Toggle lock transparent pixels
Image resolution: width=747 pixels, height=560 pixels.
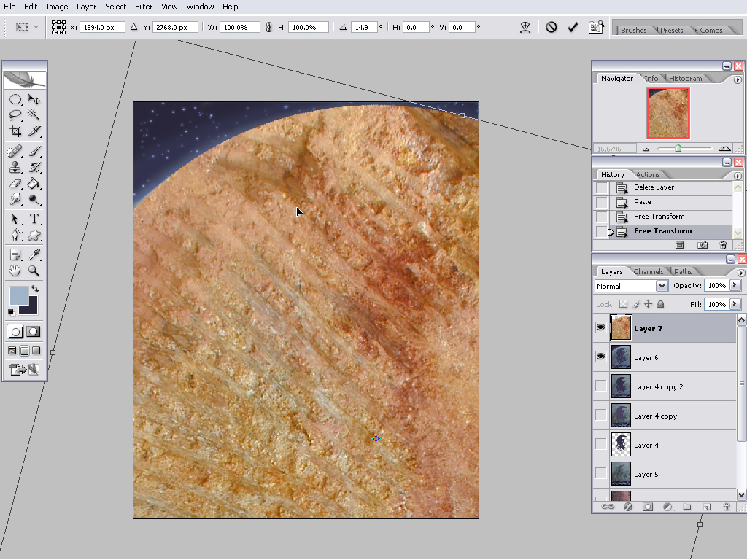[x=623, y=304]
